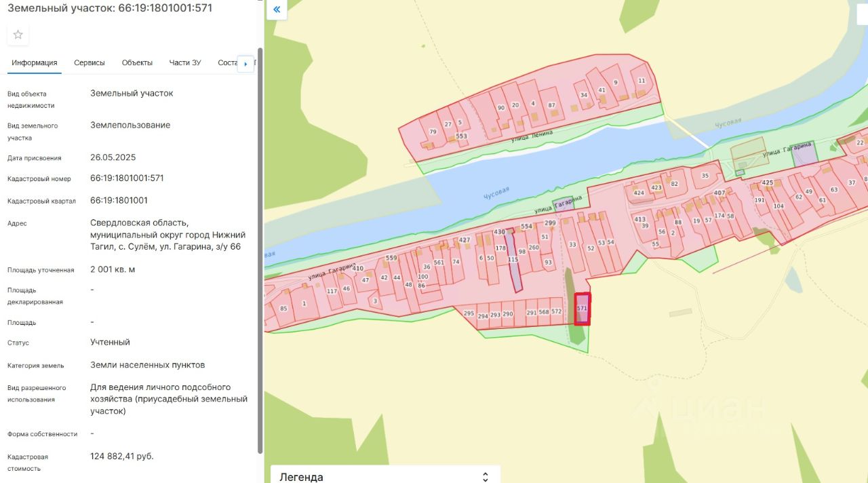Viewport: 868px width, 483px height.
Task: Click cadastral quarter 66:19:1801001 value
Action: tap(119, 201)
